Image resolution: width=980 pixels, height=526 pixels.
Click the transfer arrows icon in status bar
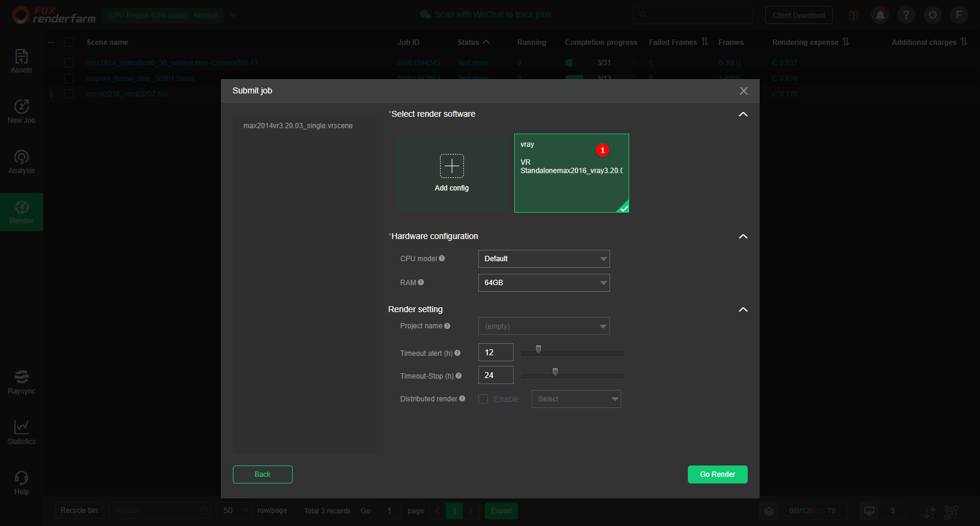point(929,512)
